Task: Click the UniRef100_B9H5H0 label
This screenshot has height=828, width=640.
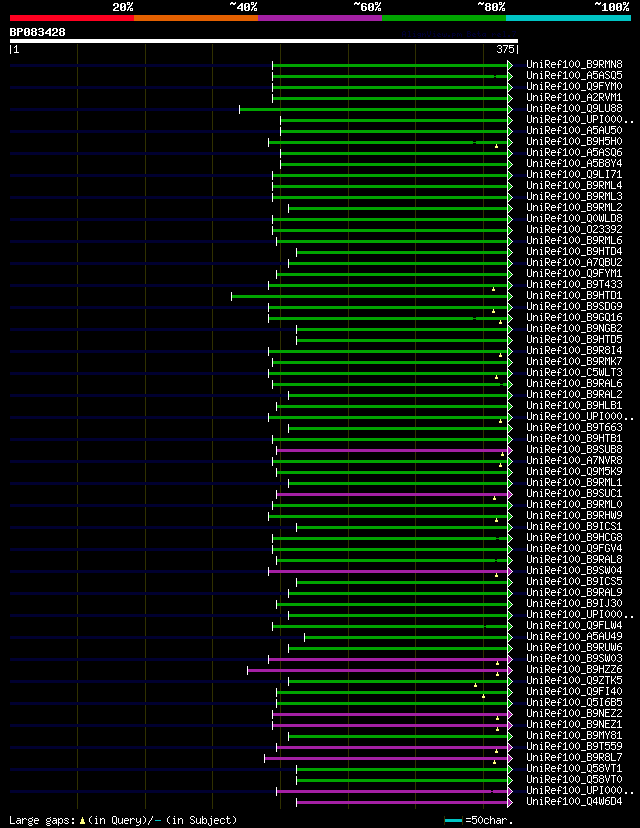Action: coord(574,142)
